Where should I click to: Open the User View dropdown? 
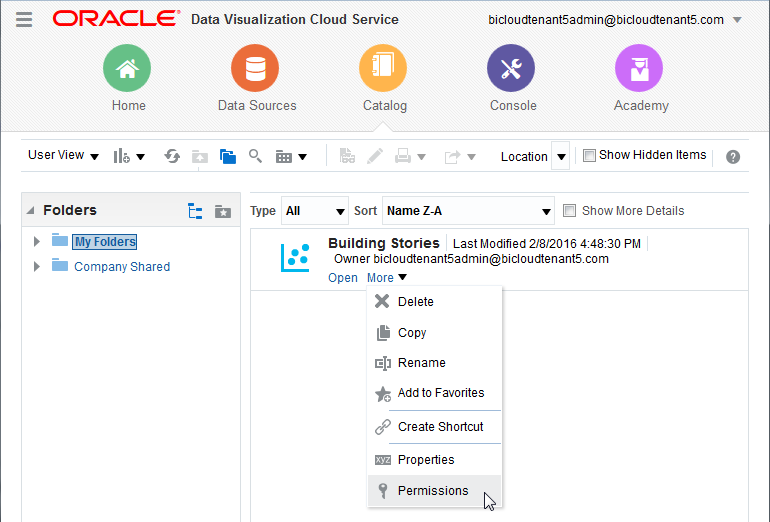[x=63, y=155]
